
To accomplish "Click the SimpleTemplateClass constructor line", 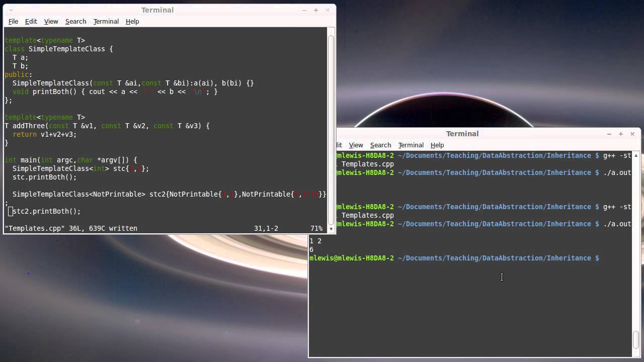I will pos(133,83).
